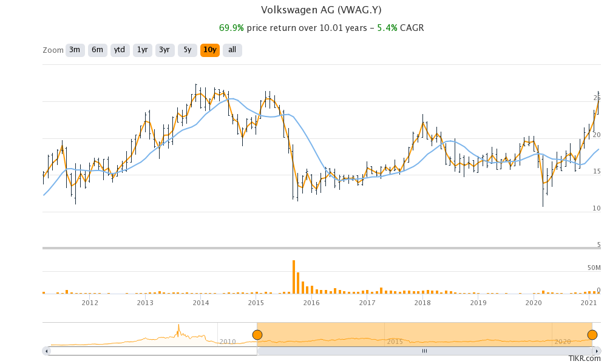Screen dimensions: 607x364
Task: Select the 5y zoom preset
Action: point(186,50)
